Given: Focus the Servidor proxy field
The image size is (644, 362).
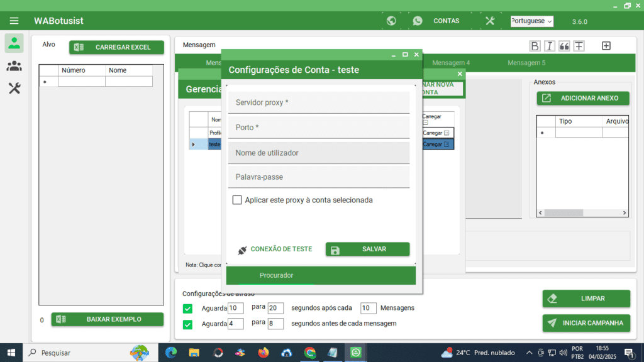Looking at the screenshot, I should [x=319, y=102].
